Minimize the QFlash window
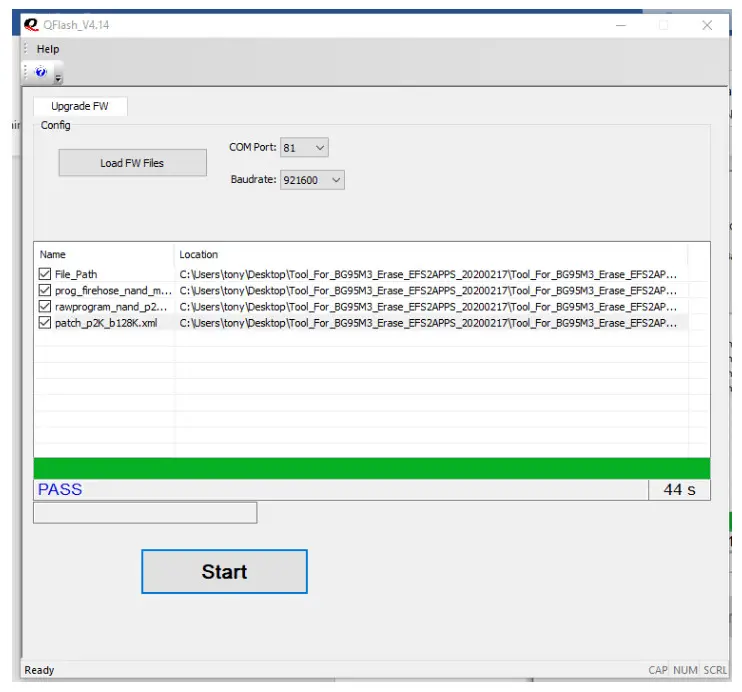The image size is (742, 692). (x=621, y=25)
